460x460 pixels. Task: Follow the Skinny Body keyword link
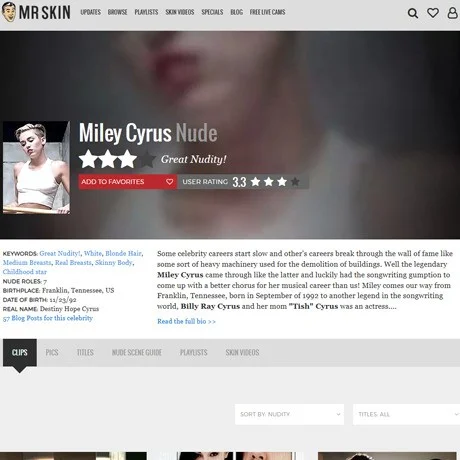point(114,263)
